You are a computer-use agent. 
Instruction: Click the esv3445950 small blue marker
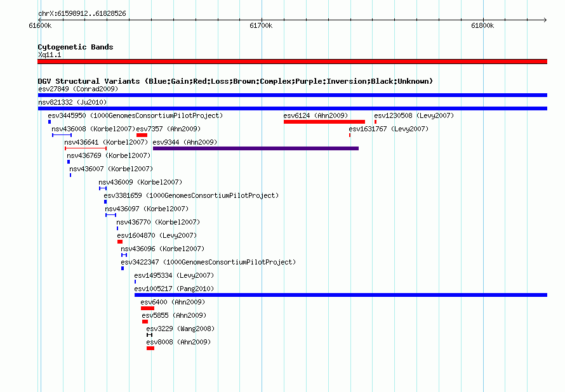pos(50,122)
